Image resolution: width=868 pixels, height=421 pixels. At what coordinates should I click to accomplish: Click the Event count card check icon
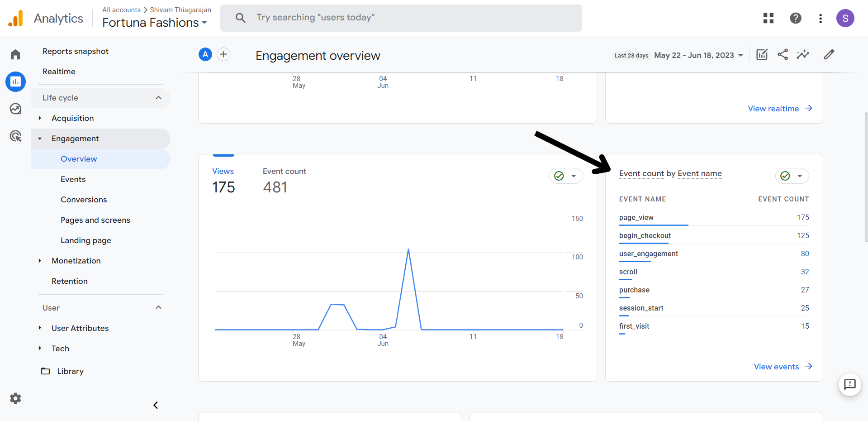(785, 176)
